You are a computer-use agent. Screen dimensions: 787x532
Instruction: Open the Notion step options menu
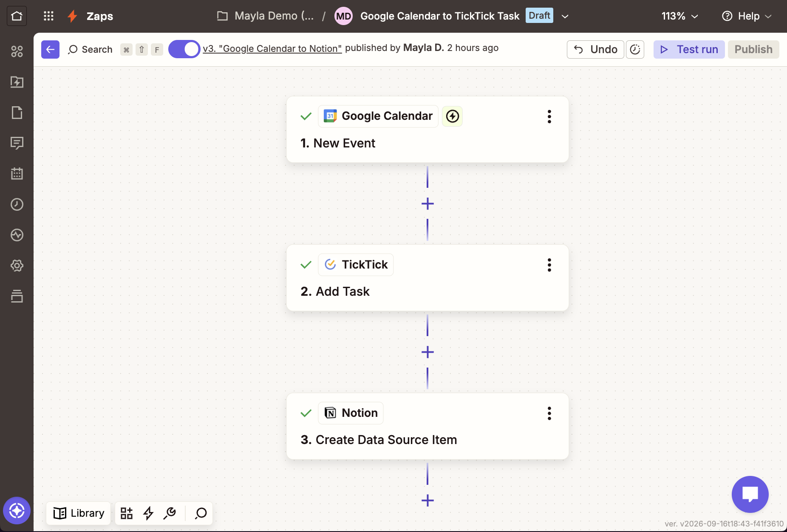pyautogui.click(x=549, y=413)
